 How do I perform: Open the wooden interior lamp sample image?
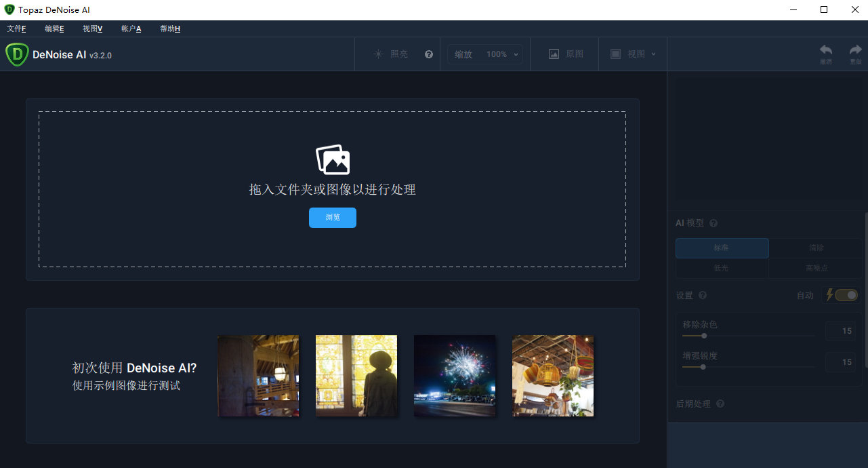click(x=258, y=376)
